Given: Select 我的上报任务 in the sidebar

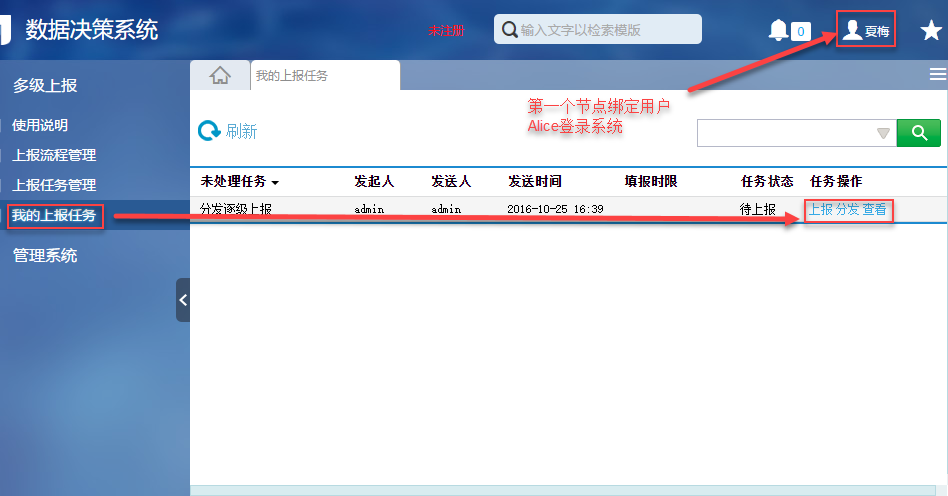Looking at the screenshot, I should click(54, 215).
